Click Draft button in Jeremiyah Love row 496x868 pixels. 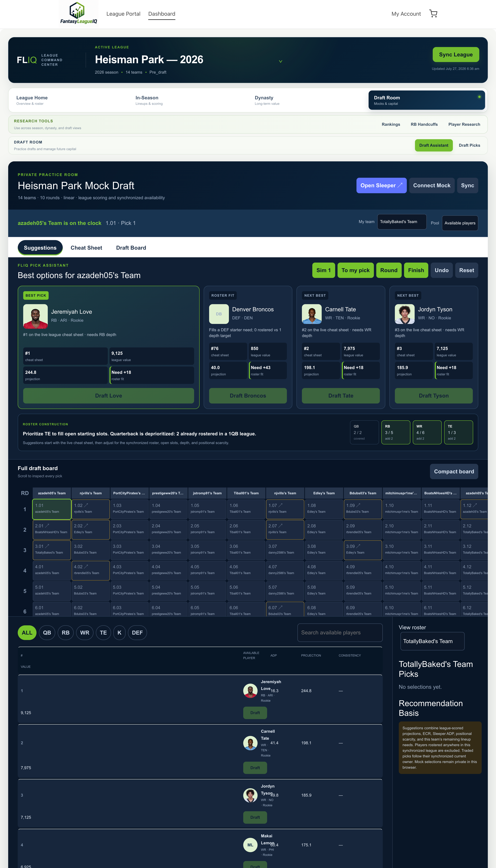tap(255, 713)
